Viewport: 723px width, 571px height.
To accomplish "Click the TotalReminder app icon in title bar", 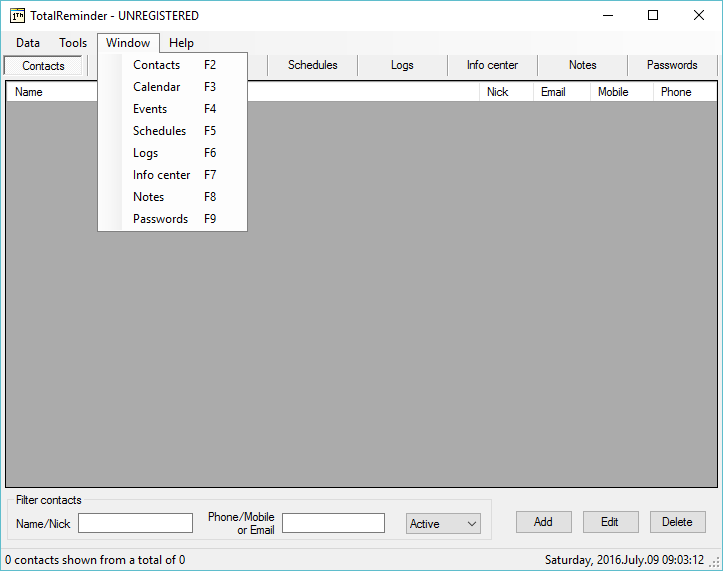I will tap(17, 16).
